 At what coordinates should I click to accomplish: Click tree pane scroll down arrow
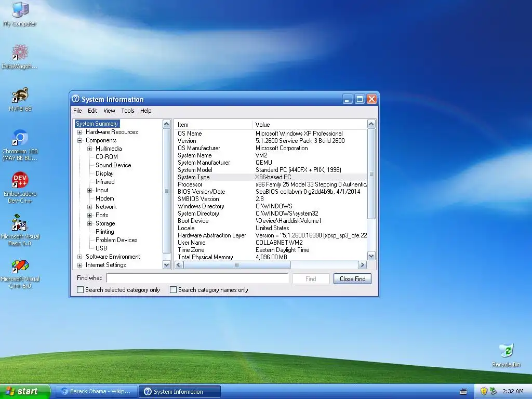pyautogui.click(x=167, y=265)
